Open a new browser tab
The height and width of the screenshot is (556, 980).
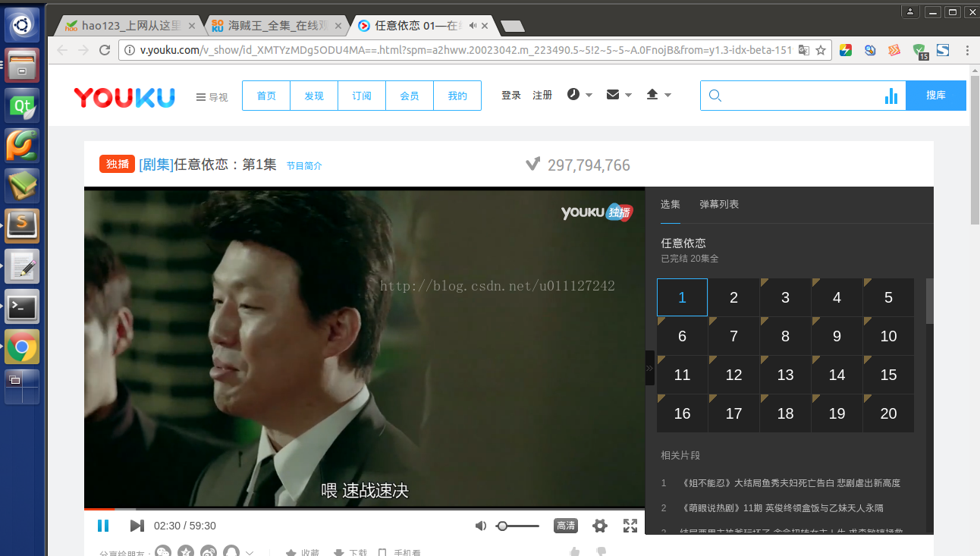click(x=514, y=26)
